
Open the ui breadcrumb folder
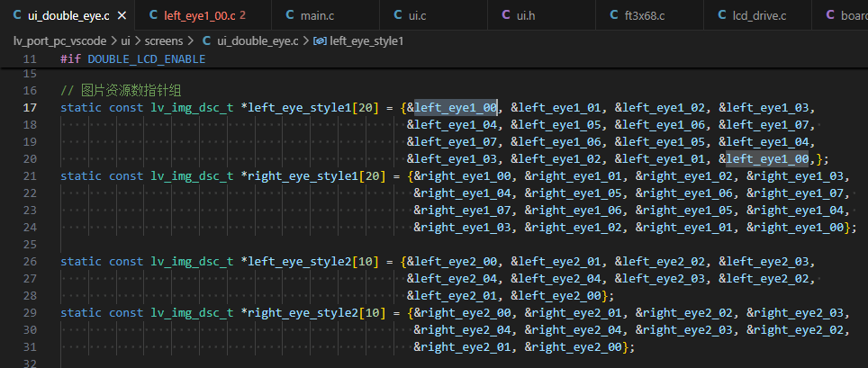pos(125,41)
